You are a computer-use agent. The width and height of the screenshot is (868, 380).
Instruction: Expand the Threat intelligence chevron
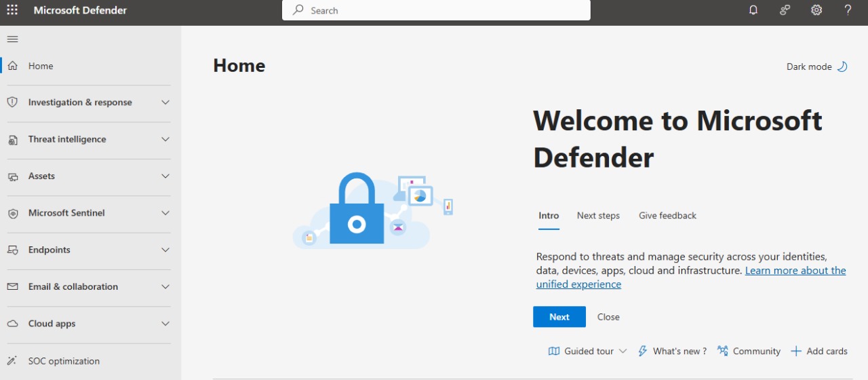coord(165,139)
